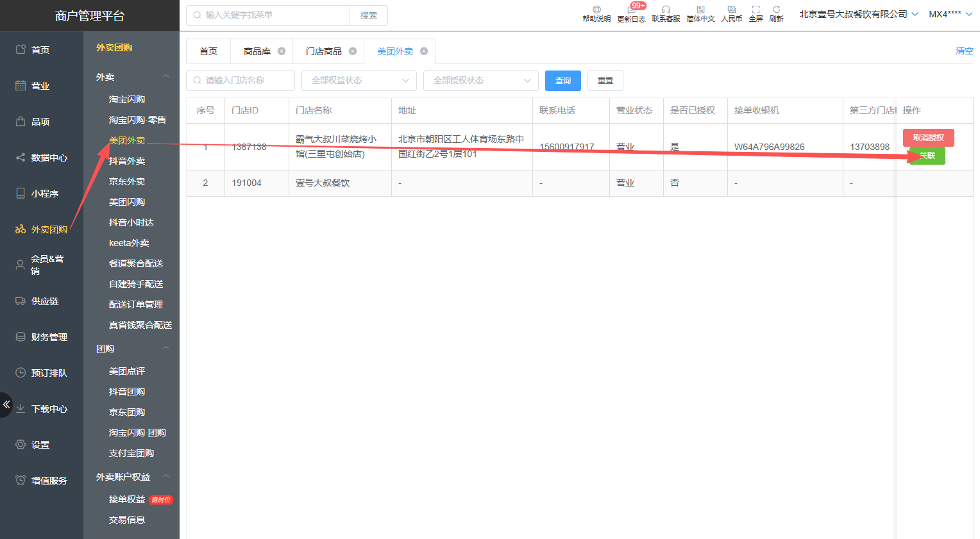Open the 营业 sidebar section
The height and width of the screenshot is (539, 980).
tap(42, 85)
